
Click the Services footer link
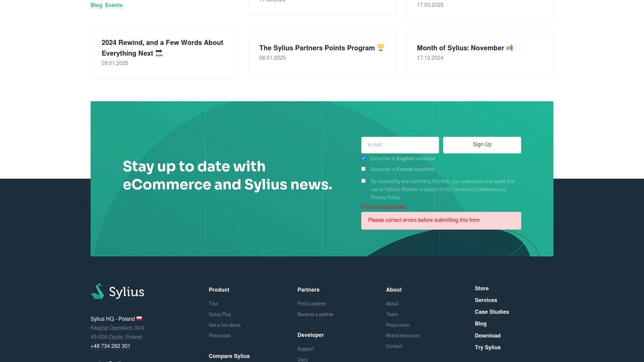tap(486, 300)
